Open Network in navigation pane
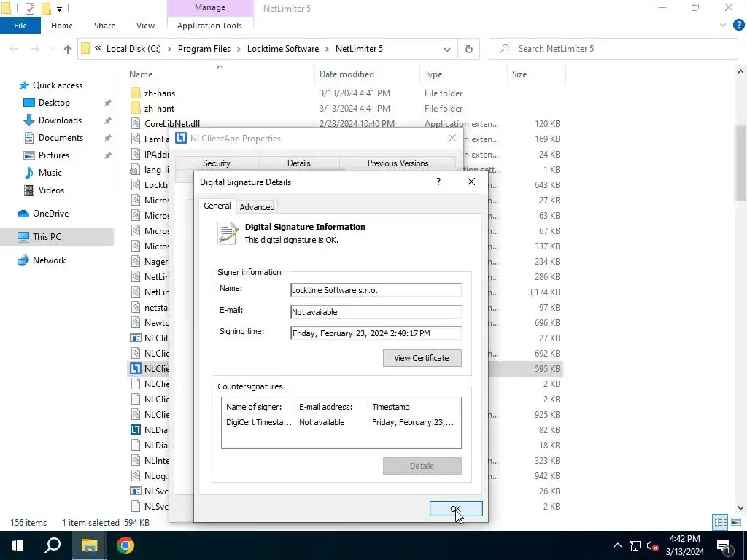Viewport: 747px width, 560px height. point(49,260)
